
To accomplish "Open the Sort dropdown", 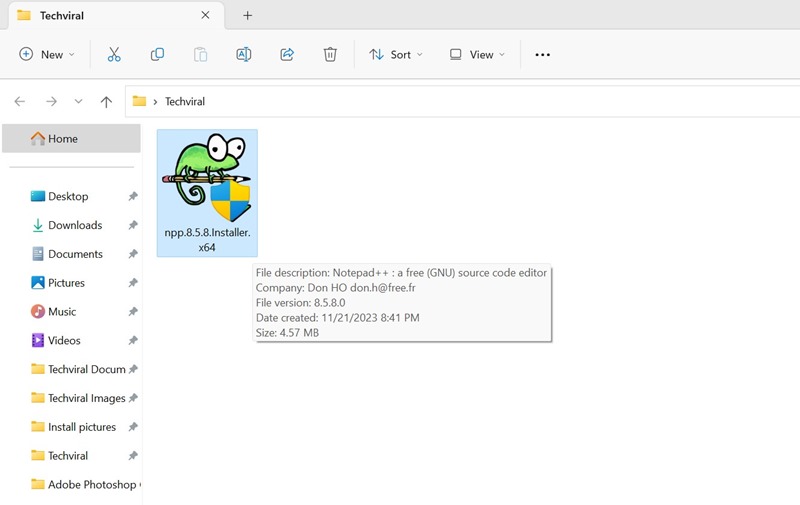I will coord(396,55).
